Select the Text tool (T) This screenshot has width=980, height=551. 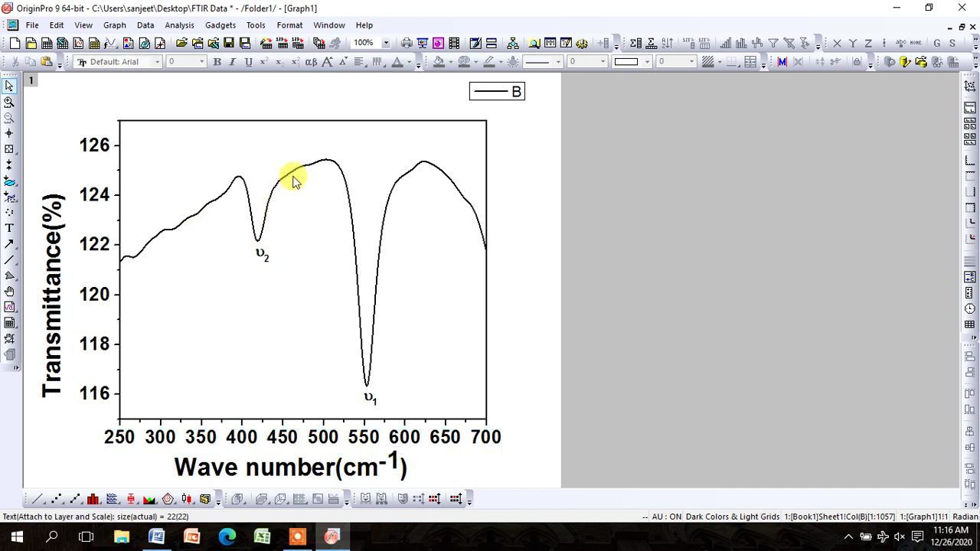coord(9,228)
